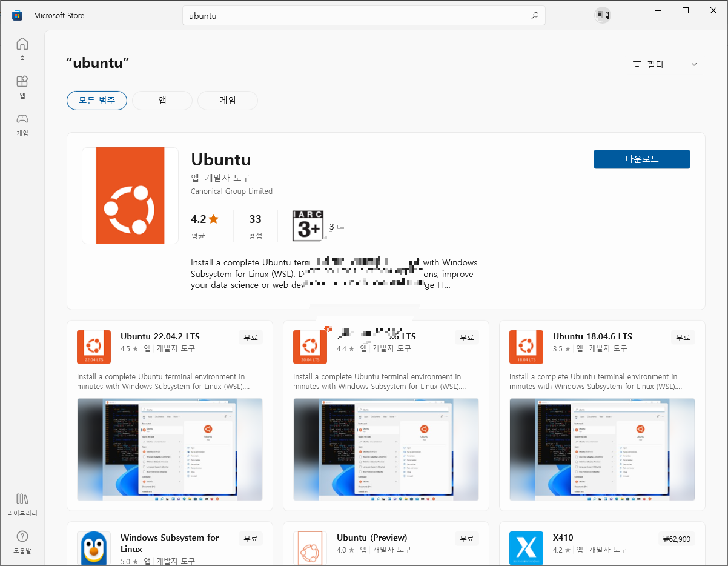Select the 모든 범주 category tab
728x566 pixels.
[x=96, y=101]
